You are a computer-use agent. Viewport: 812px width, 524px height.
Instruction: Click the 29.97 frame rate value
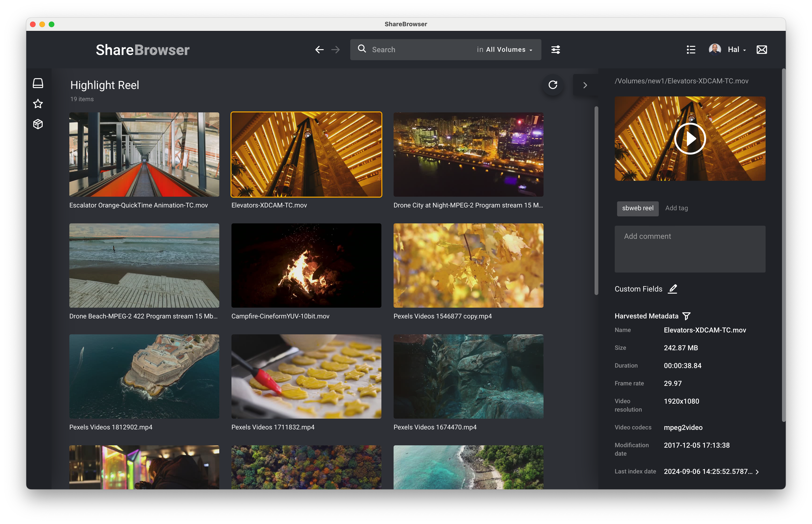tap(672, 383)
